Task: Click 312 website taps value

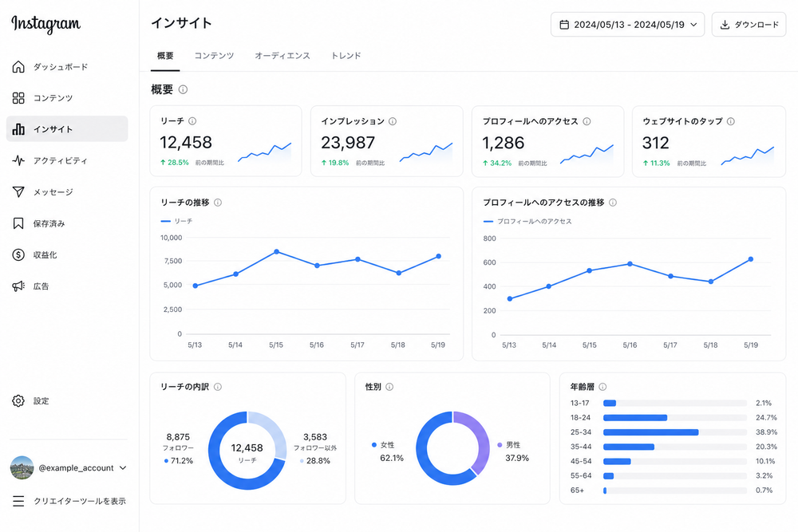Action: tap(655, 143)
